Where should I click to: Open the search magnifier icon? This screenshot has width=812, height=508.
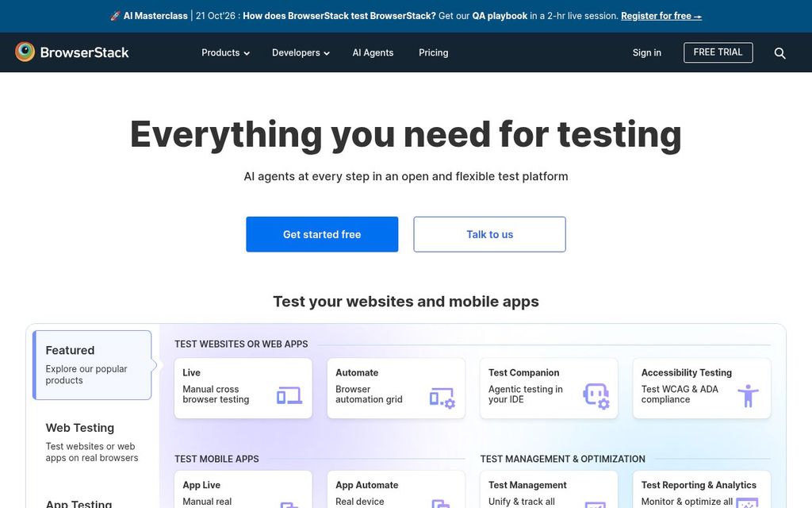(780, 53)
